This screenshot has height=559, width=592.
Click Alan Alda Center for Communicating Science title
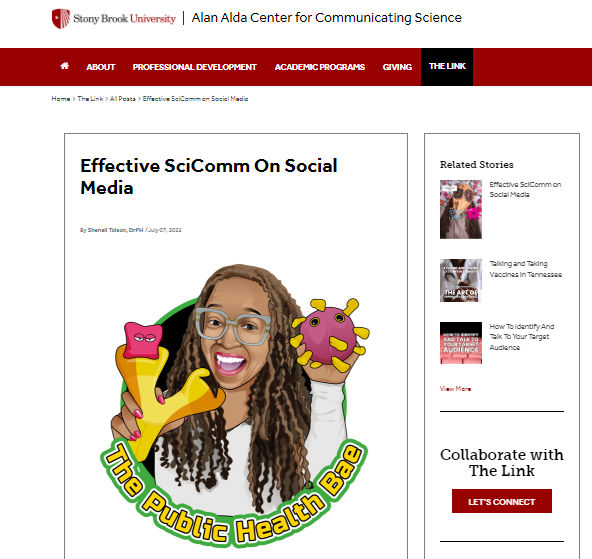[327, 18]
